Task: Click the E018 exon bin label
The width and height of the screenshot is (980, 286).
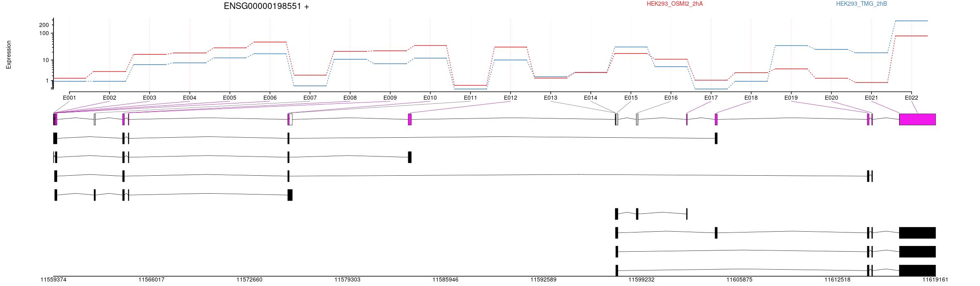Action: pos(751,98)
